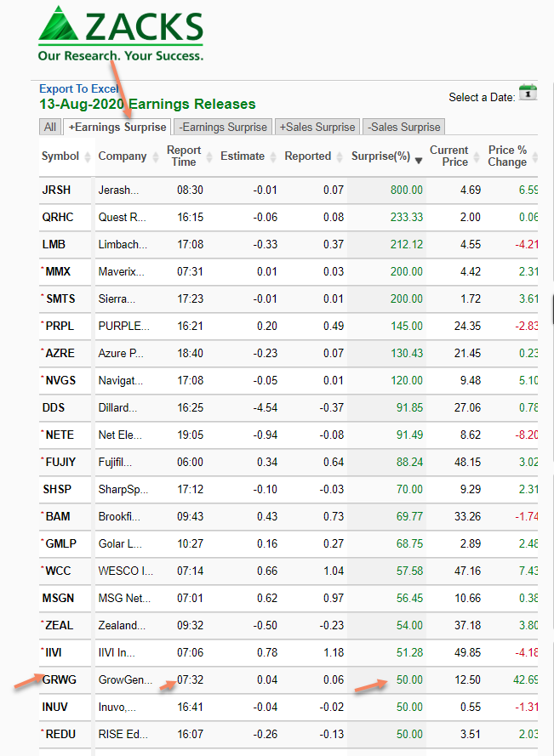Image resolution: width=554 pixels, height=756 pixels.
Task: Click the Current Price column header
Action: (x=449, y=156)
